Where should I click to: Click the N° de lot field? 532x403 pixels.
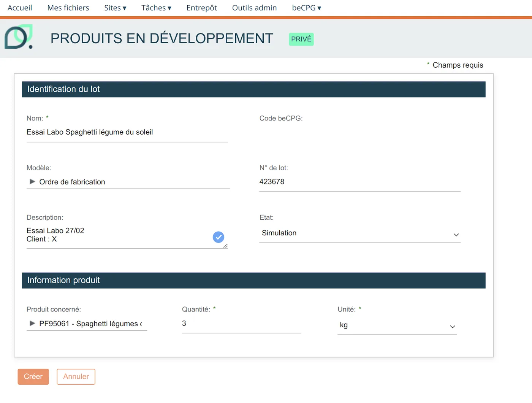click(x=360, y=182)
